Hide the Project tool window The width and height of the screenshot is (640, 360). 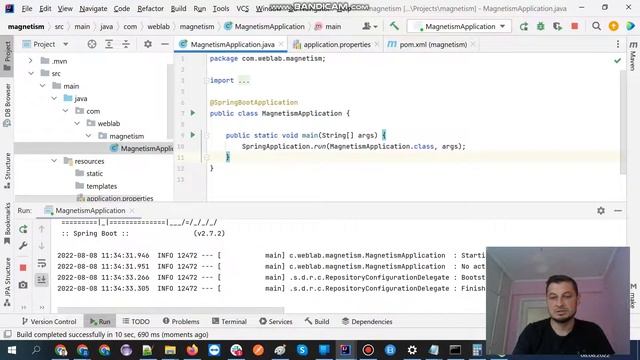pos(165,44)
